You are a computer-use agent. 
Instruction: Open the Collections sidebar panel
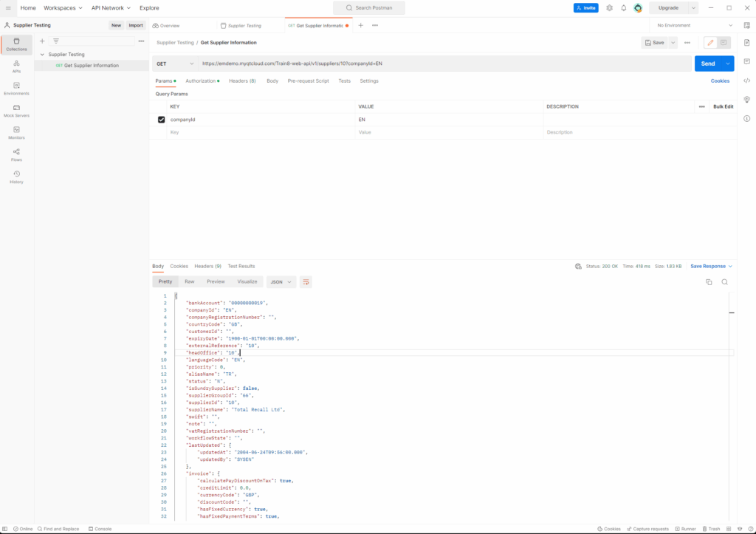tap(16, 44)
